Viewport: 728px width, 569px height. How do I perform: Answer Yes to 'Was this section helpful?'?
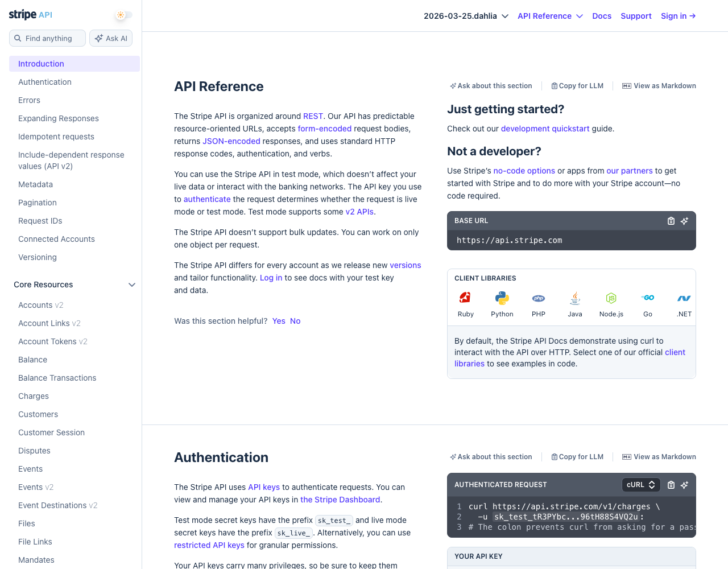279,321
